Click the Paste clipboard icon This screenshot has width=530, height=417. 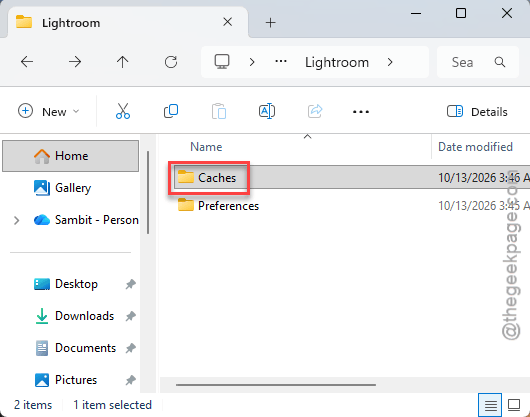219,111
